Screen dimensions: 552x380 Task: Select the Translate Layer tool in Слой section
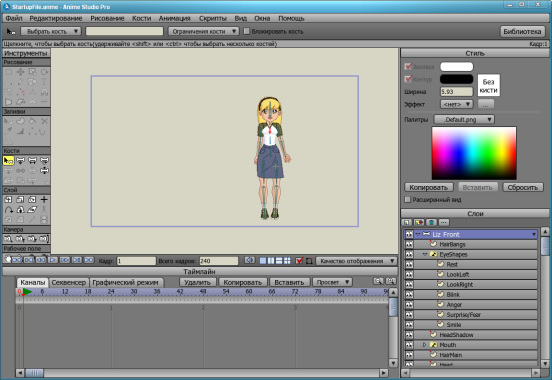click(8, 200)
